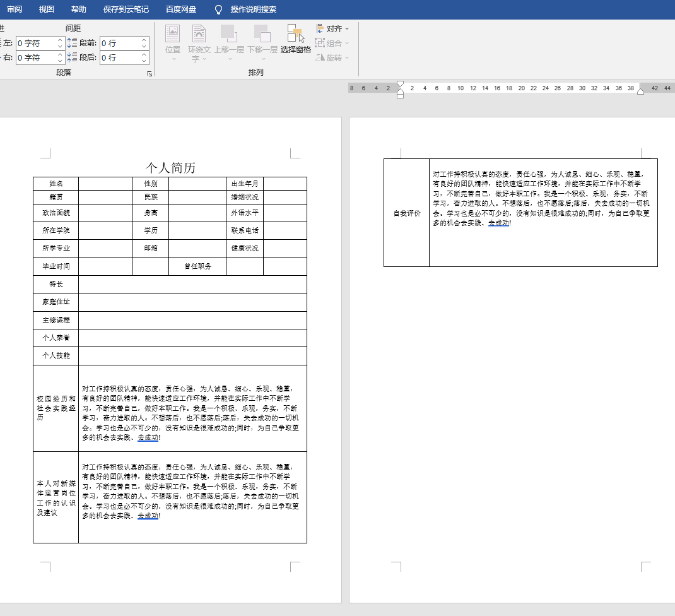Decrease 段后 spacing with down arrow
675x616 pixels.
(144, 61)
